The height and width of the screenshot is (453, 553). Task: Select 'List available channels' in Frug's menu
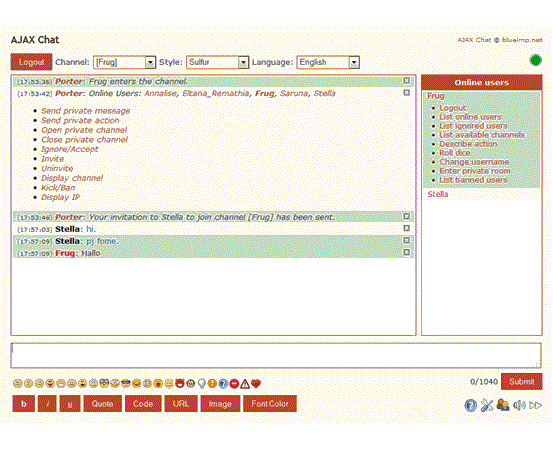pos(482,135)
